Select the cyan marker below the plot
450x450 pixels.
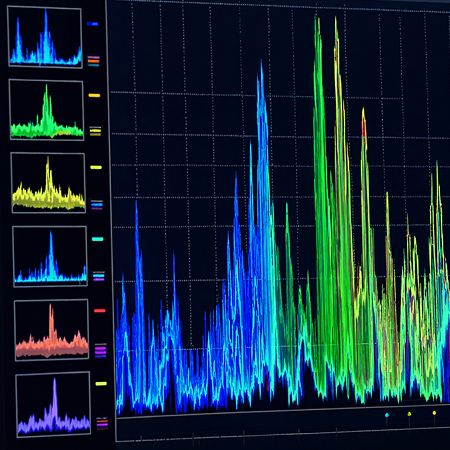click(x=387, y=415)
